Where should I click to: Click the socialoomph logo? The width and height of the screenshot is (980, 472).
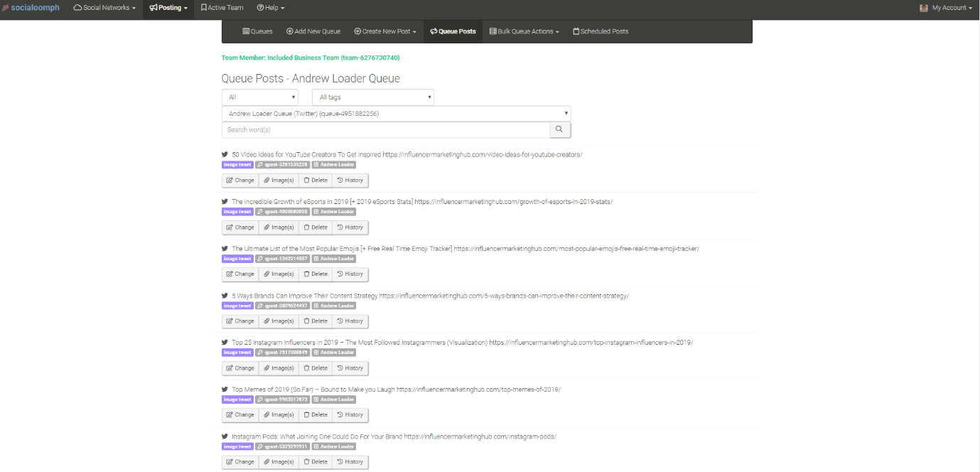tap(31, 8)
